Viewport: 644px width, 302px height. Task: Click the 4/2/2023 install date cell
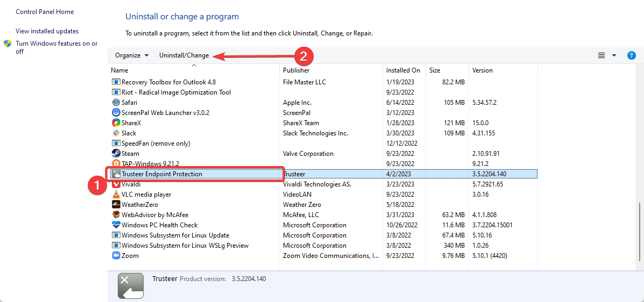pyautogui.click(x=398, y=174)
